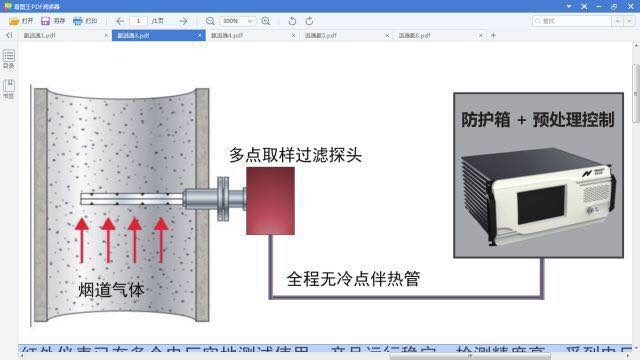Open the bookmarks panel in left sidebar
This screenshot has height=360, width=640.
pos(9,89)
